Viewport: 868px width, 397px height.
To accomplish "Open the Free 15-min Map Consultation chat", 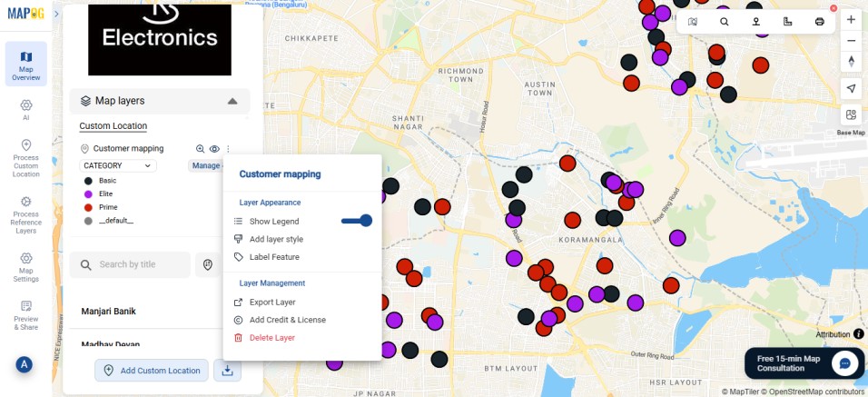I will (x=804, y=363).
